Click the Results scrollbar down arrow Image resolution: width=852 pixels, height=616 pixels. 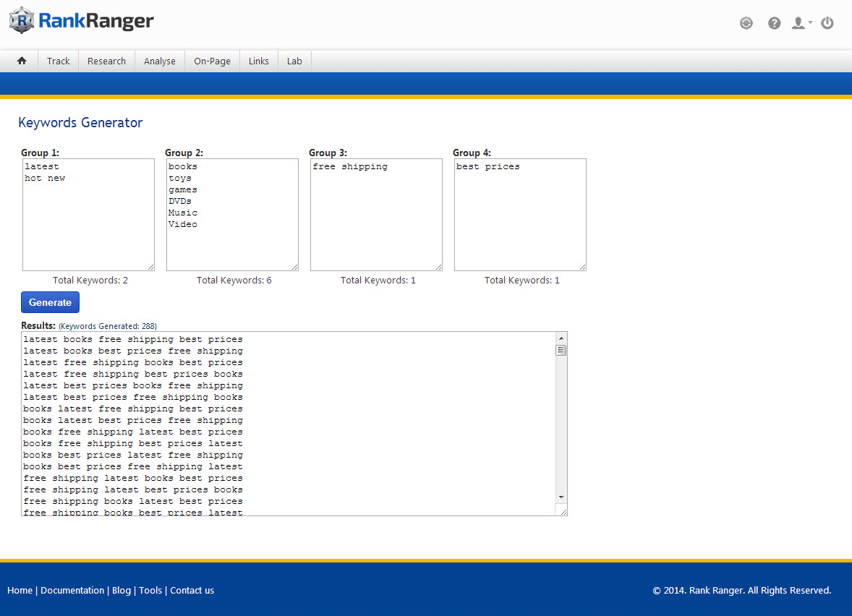point(561,497)
